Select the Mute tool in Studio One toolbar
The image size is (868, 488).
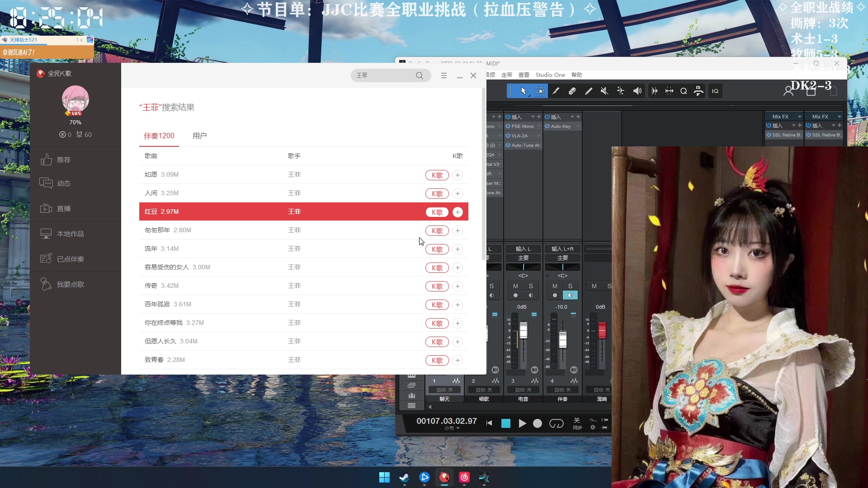point(604,91)
